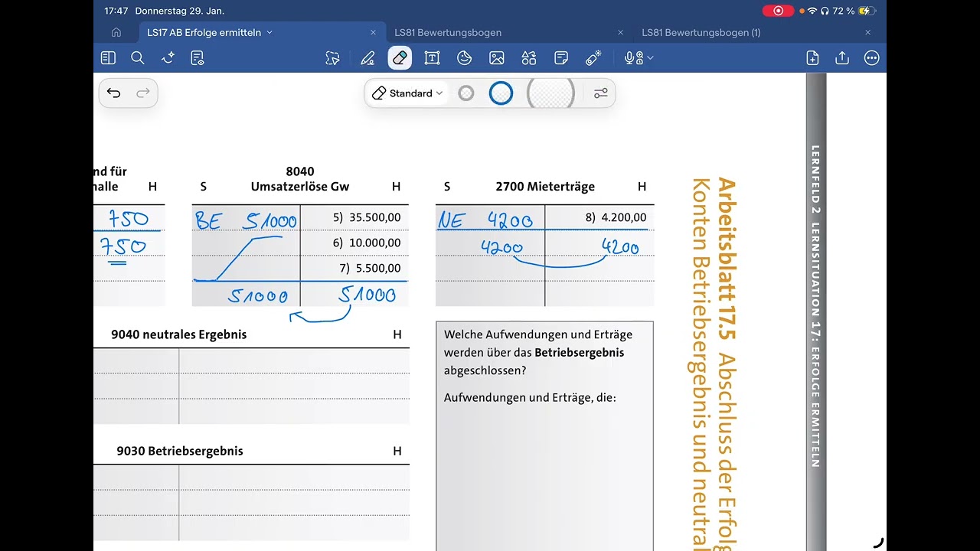This screenshot has width=980, height=551.
Task: Click the LERNFELD 2 side banner
Action: click(815, 306)
